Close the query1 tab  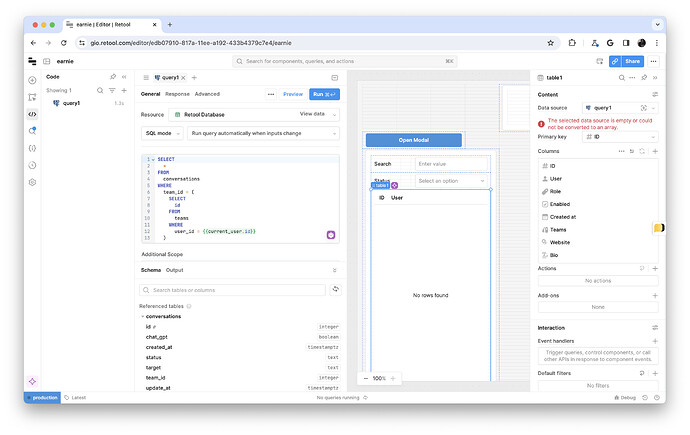coord(184,77)
